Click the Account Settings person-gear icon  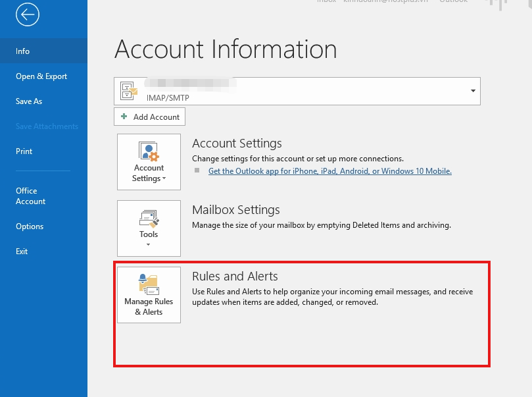(x=149, y=151)
